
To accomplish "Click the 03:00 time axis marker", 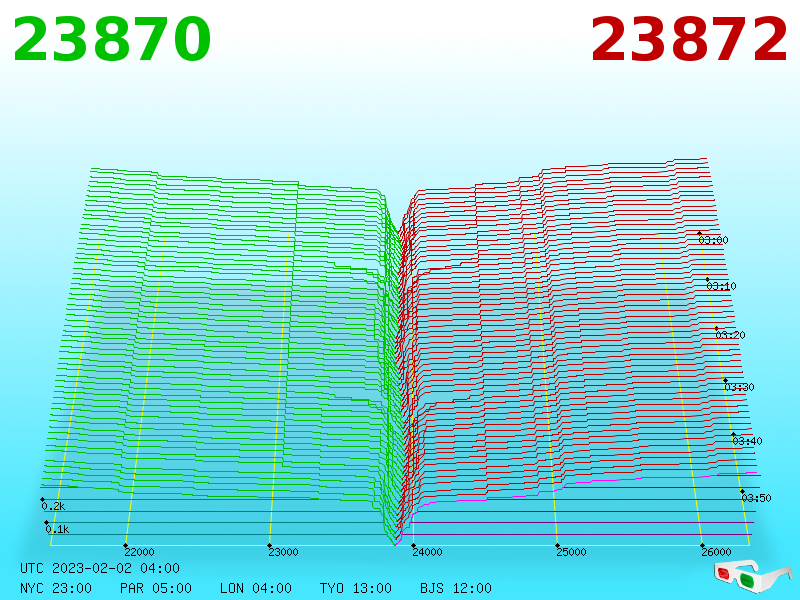I will click(713, 240).
